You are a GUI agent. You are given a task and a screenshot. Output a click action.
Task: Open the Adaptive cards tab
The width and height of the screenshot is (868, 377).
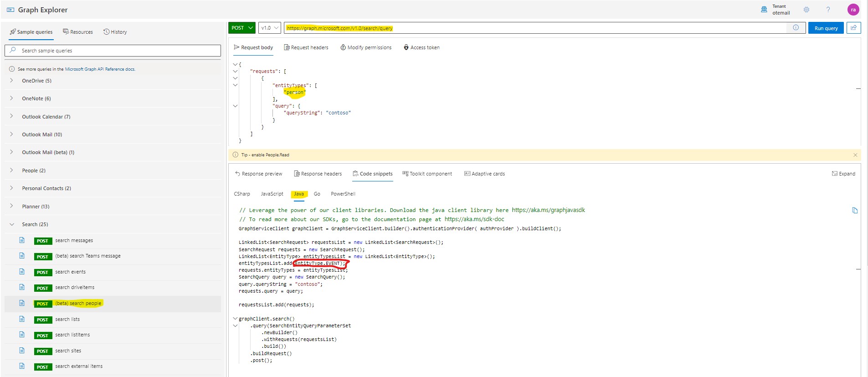[x=484, y=174]
